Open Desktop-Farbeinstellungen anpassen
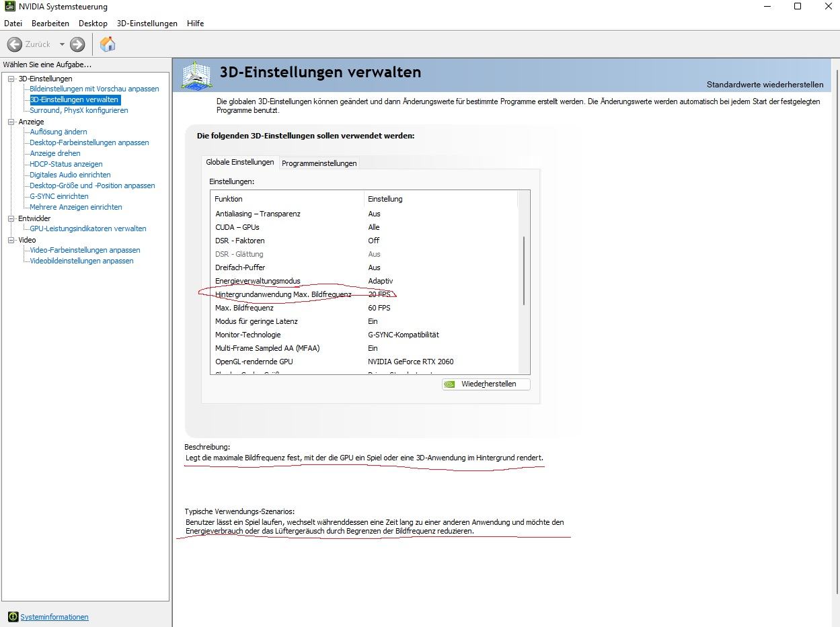Viewport: 840px width, 627px height. [89, 142]
